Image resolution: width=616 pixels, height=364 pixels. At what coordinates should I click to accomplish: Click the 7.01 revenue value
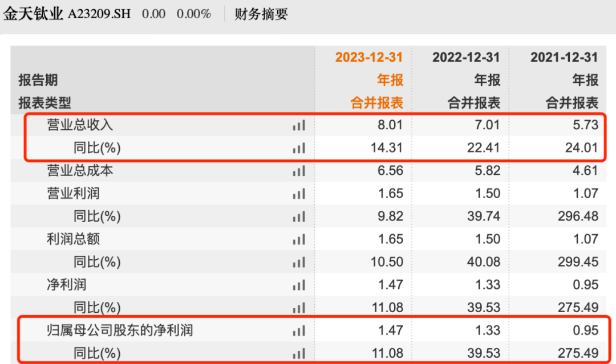point(488,125)
